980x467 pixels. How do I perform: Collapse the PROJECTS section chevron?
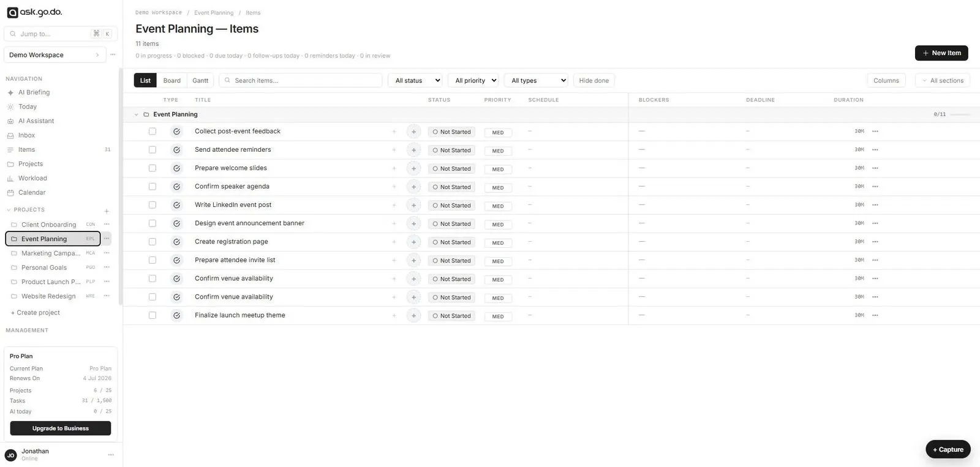point(9,210)
